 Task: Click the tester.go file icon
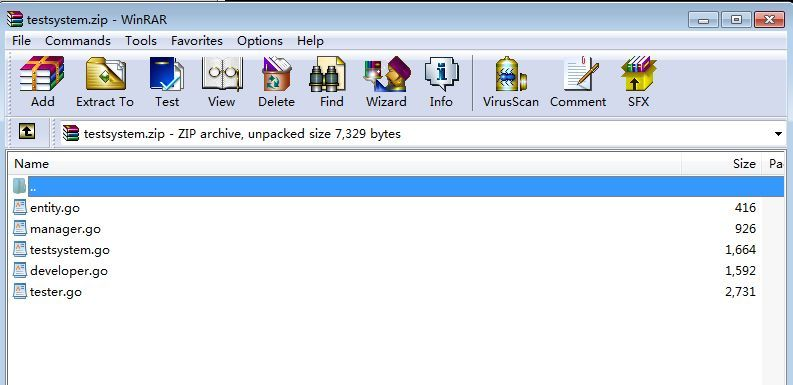pos(20,291)
